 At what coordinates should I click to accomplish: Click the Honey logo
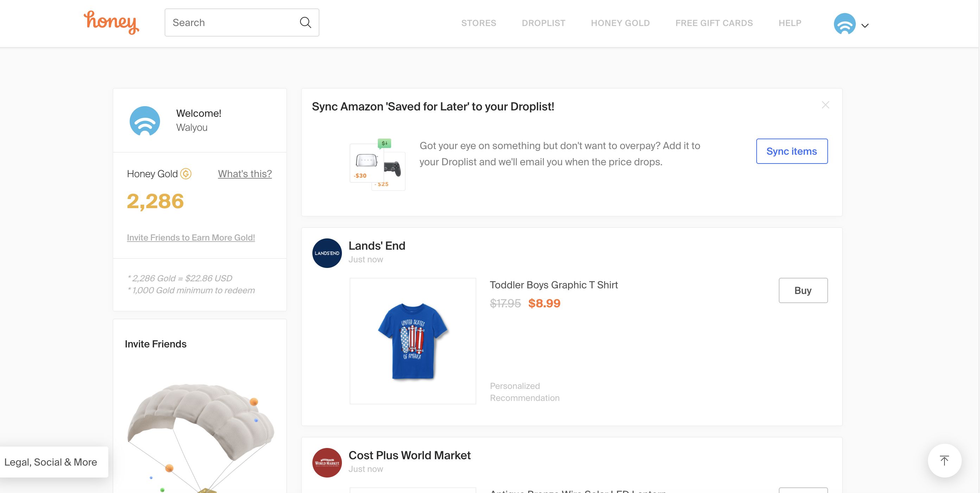point(111,23)
